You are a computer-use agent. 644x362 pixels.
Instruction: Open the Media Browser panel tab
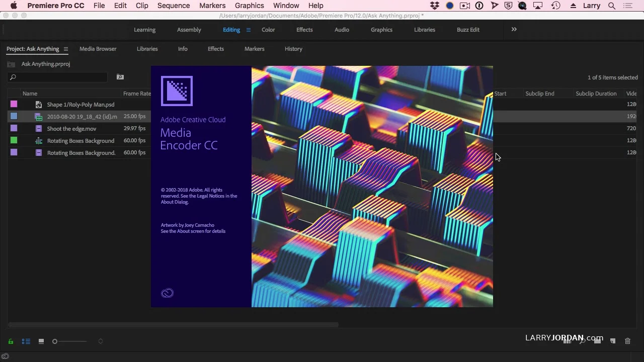tap(98, 49)
